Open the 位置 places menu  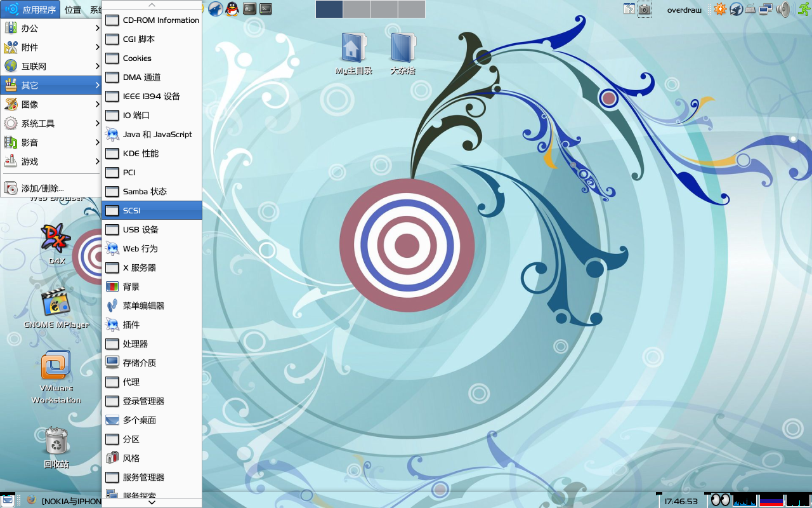(73, 10)
